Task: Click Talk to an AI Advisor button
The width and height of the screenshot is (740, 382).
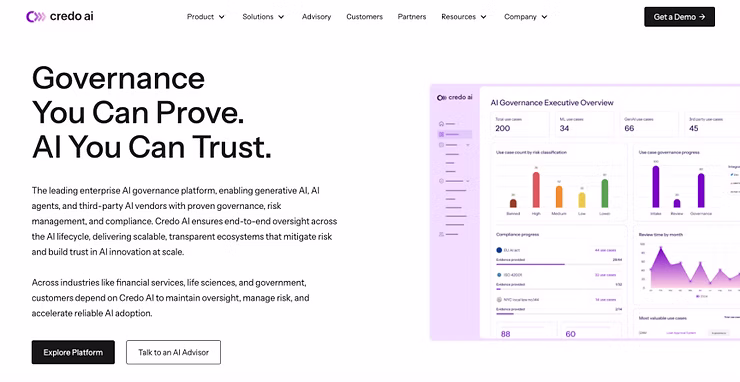Action: tap(173, 352)
